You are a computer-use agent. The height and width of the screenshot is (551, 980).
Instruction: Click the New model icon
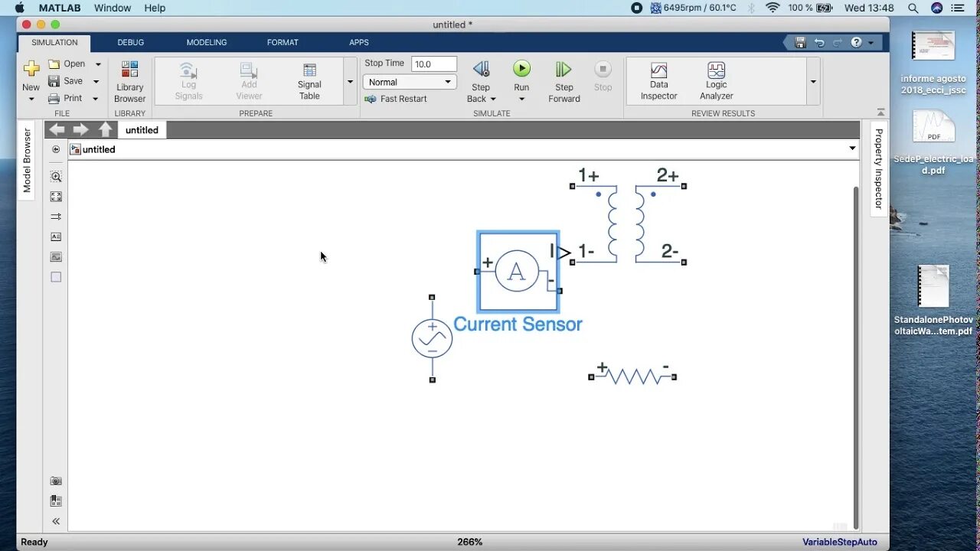[x=31, y=70]
